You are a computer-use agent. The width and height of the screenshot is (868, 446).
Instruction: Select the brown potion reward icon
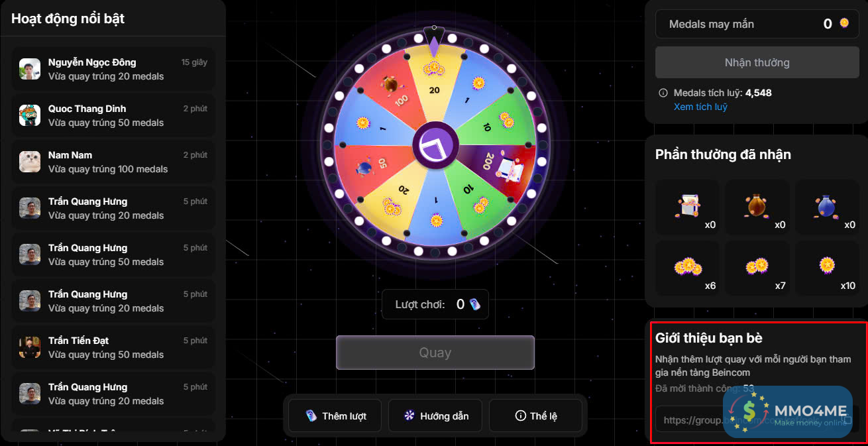point(757,207)
